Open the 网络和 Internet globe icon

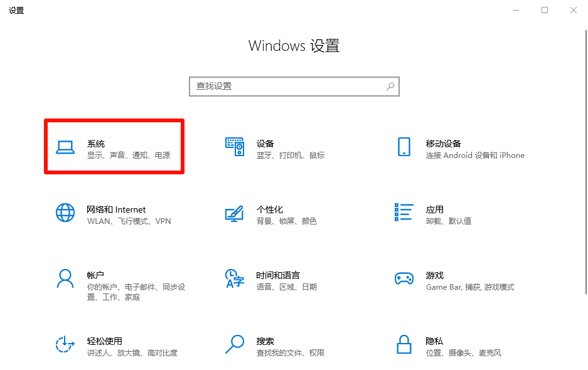tap(65, 213)
